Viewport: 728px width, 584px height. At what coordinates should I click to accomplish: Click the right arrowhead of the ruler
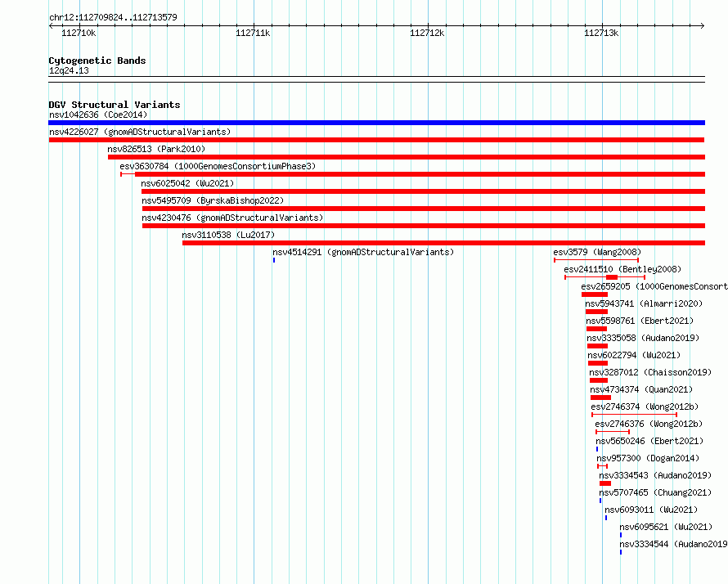click(703, 26)
